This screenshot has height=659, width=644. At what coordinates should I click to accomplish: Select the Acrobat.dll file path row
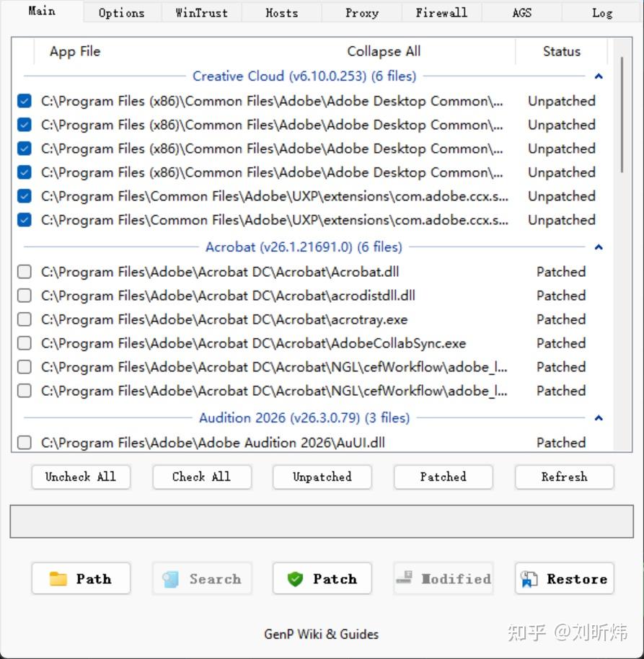point(220,272)
